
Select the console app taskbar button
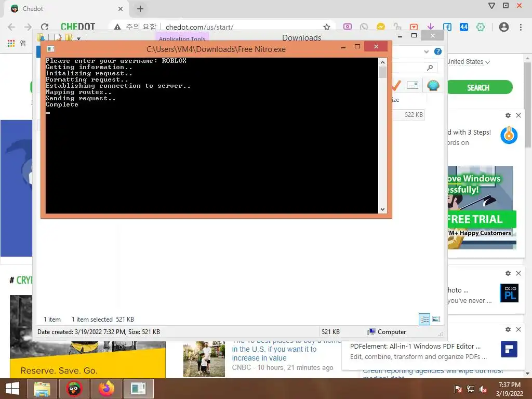coord(138,389)
